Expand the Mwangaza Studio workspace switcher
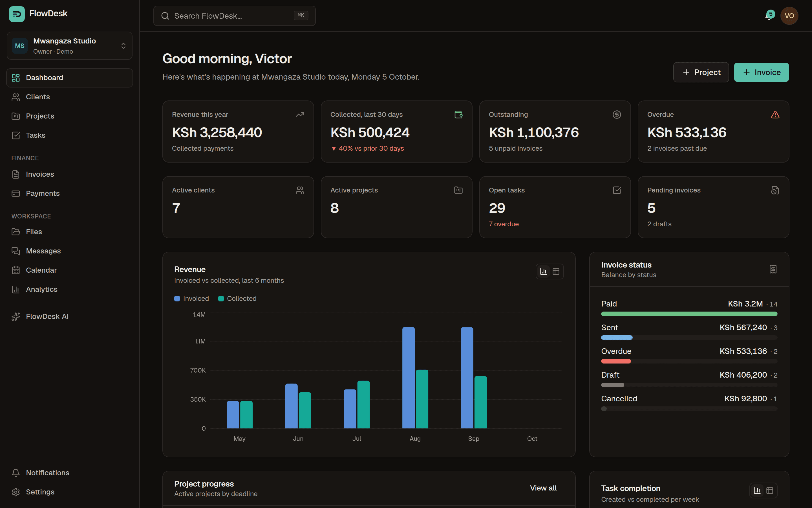Image resolution: width=812 pixels, height=508 pixels. pos(70,46)
